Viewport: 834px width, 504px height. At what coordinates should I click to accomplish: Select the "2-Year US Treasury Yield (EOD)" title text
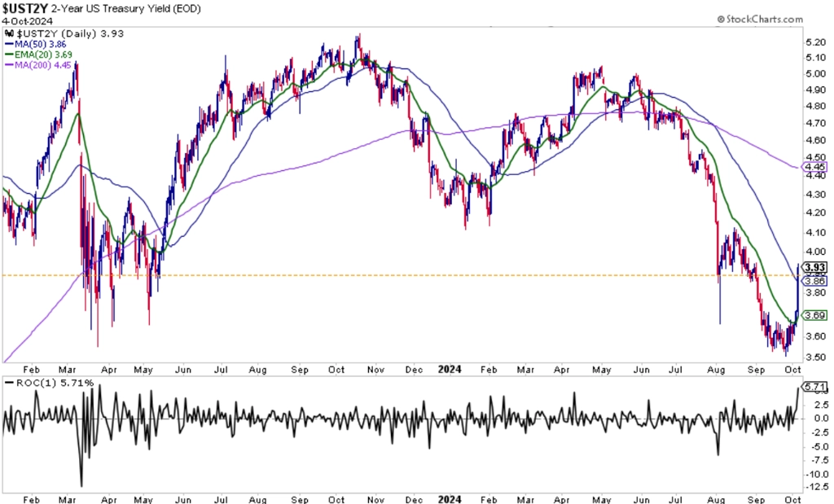point(126,8)
